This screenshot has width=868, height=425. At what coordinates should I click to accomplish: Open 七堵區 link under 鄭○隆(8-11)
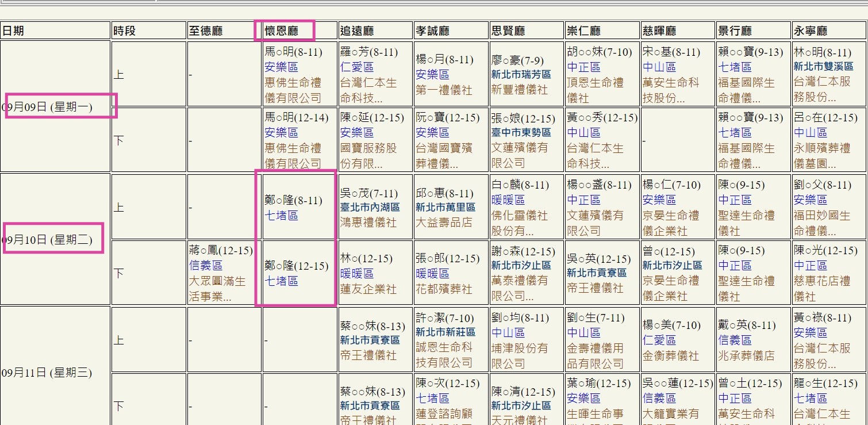click(x=281, y=216)
